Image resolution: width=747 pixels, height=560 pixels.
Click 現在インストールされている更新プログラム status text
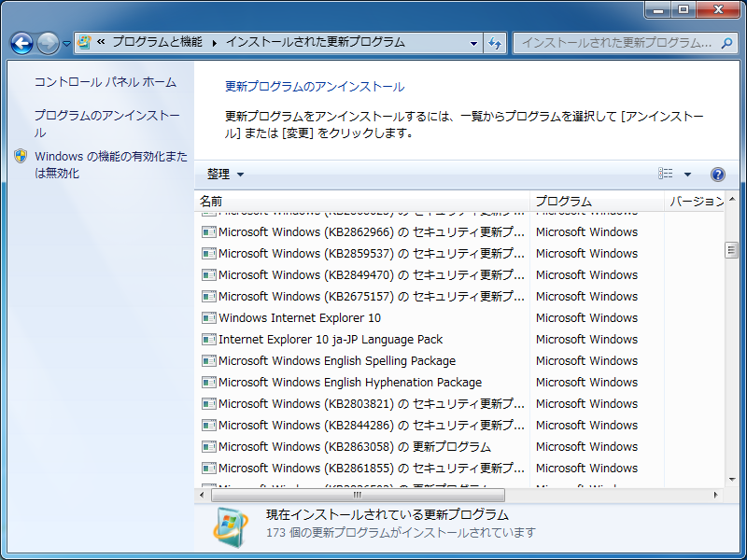[x=388, y=515]
